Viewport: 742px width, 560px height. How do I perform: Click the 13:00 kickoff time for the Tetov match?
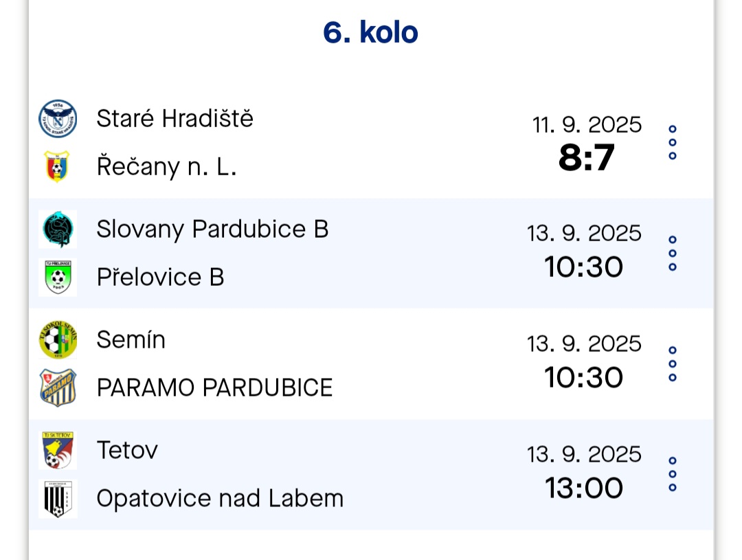click(x=584, y=488)
